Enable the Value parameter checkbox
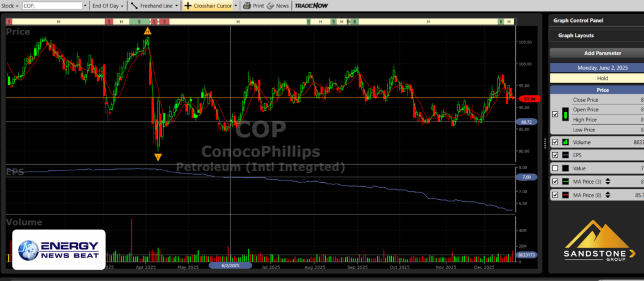644x281 pixels. click(555, 168)
